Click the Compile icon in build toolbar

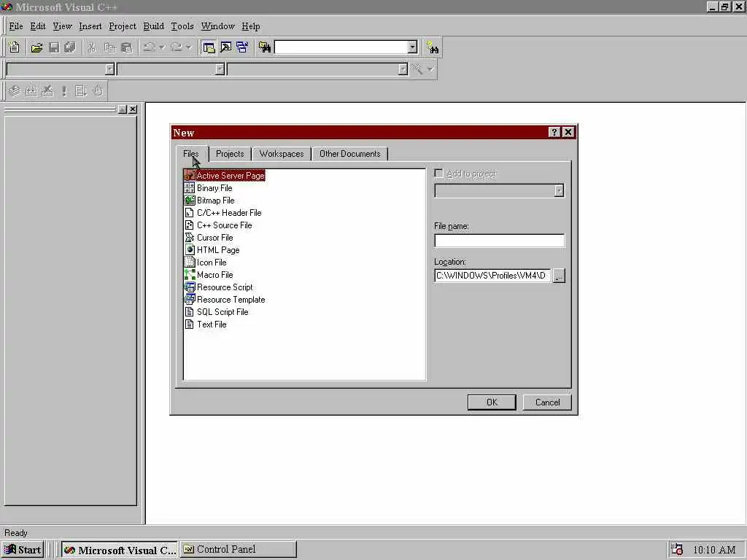click(x=15, y=91)
